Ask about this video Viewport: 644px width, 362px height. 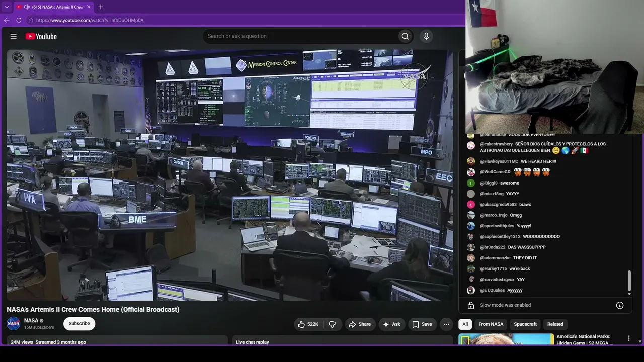coord(392,324)
